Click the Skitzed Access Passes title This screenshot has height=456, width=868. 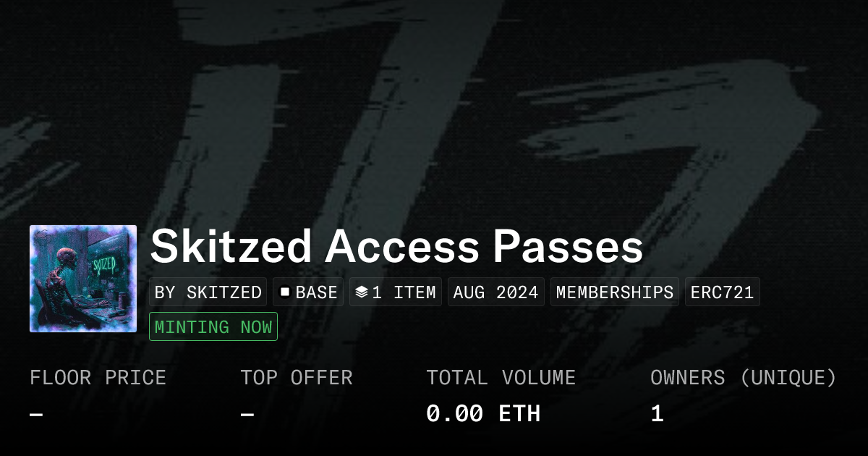pyautogui.click(x=396, y=248)
